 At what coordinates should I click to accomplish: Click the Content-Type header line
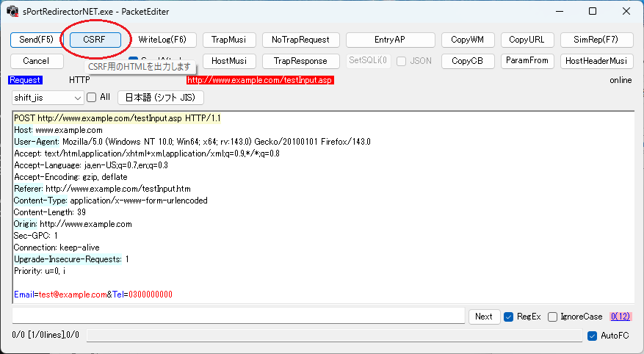coord(111,201)
